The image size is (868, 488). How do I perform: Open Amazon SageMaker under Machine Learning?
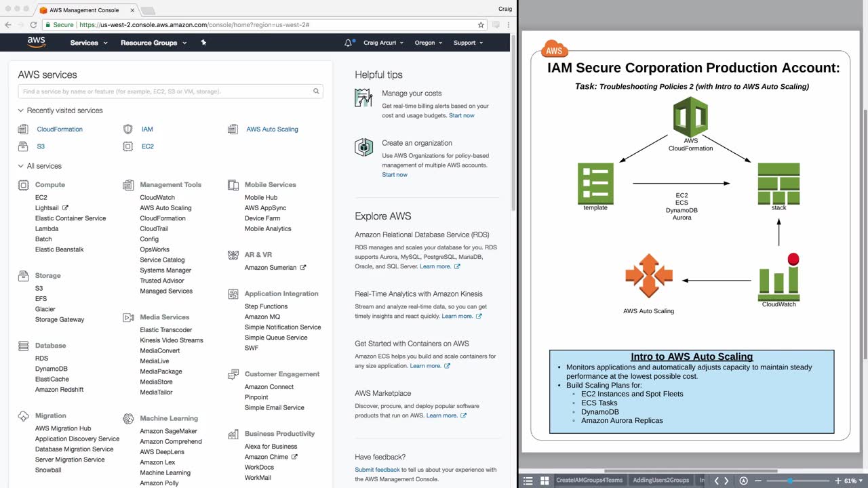pos(169,431)
